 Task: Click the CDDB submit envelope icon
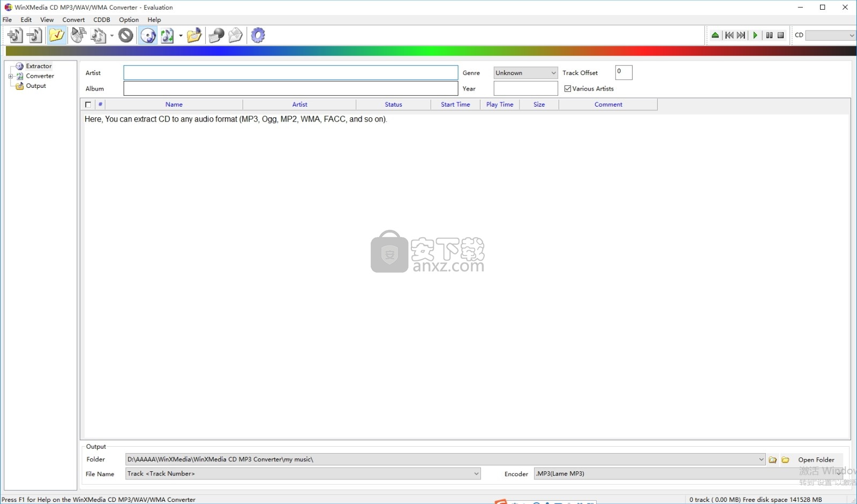(x=236, y=35)
